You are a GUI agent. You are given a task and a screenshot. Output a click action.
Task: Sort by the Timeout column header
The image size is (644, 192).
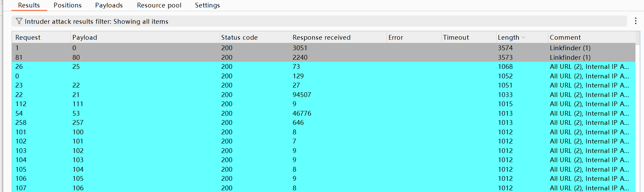pyautogui.click(x=469, y=37)
